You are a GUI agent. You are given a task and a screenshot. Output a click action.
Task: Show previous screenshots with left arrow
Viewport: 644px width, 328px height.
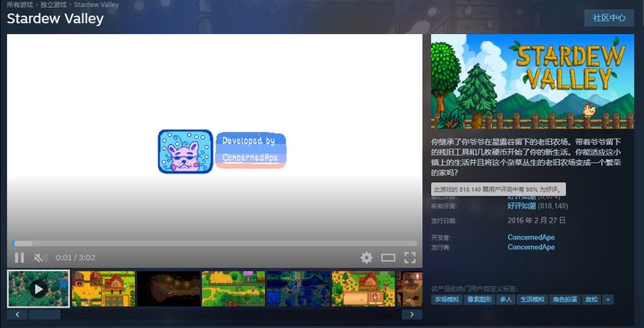pyautogui.click(x=17, y=315)
